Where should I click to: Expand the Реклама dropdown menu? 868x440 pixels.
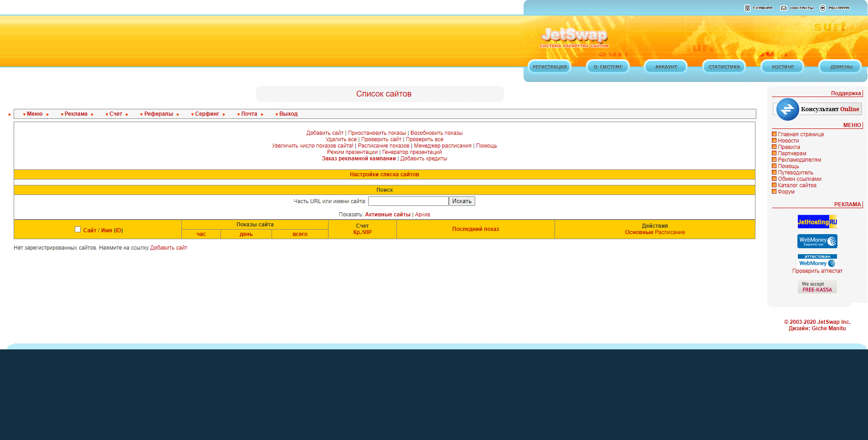point(76,114)
